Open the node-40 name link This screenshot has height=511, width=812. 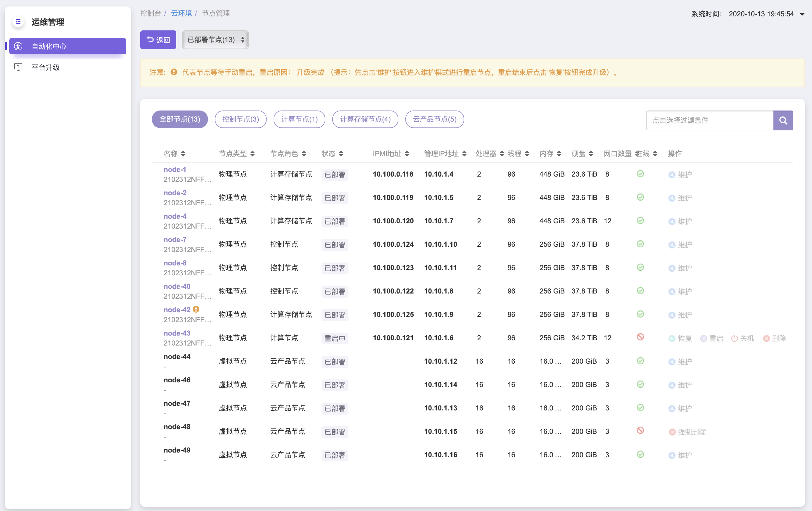(x=177, y=286)
